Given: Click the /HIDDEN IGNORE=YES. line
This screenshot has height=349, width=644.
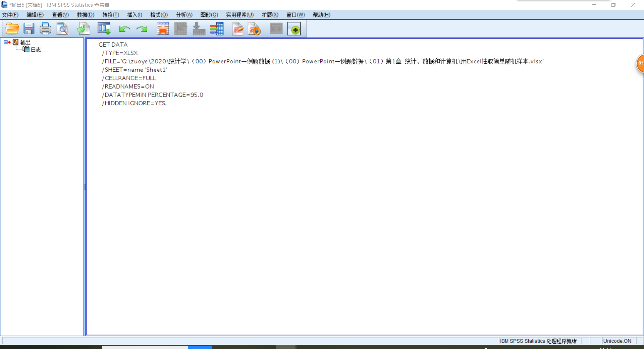Looking at the screenshot, I should pos(134,103).
